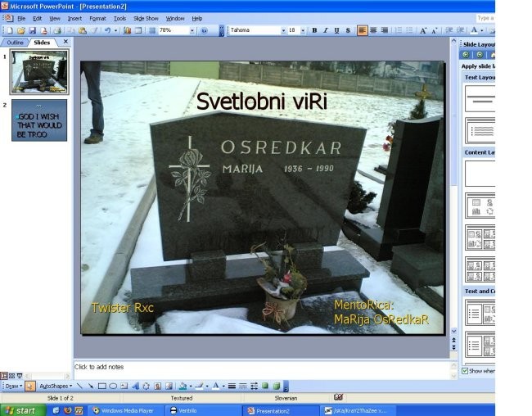Screen dimensions: 532x416
Task: Apply a 3-D Style to shape
Action: pos(277,387)
